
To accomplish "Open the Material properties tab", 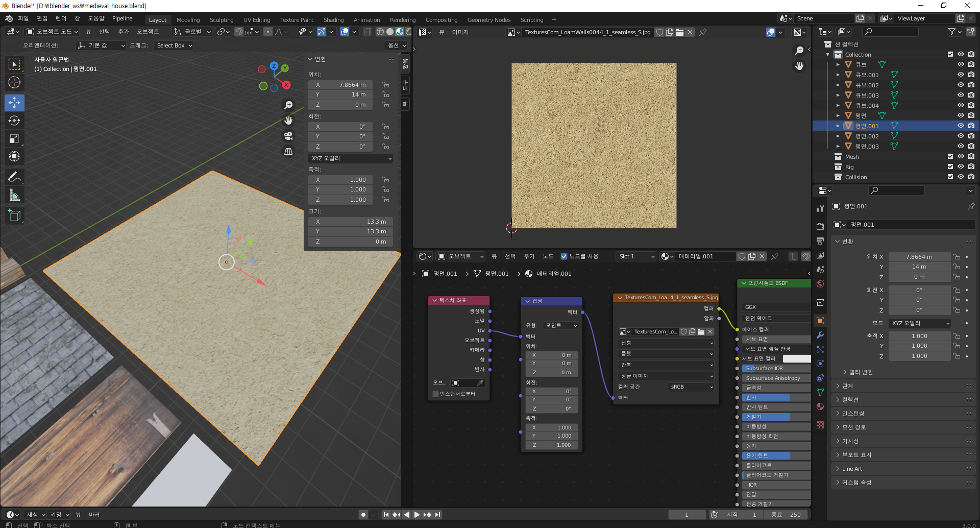I will pyautogui.click(x=820, y=406).
